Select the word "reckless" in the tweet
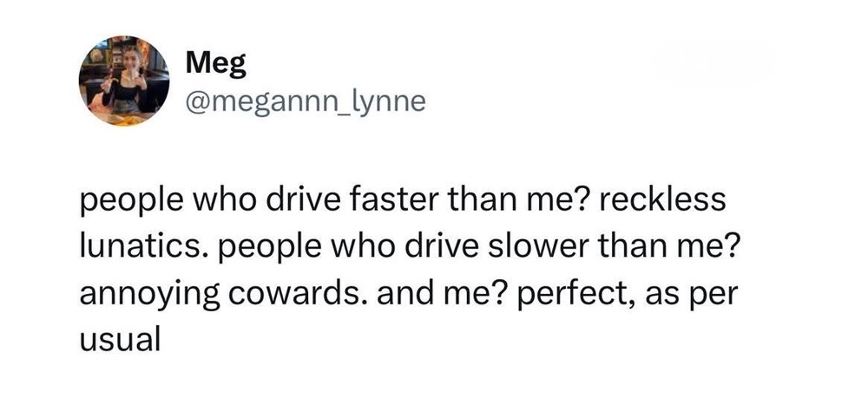Image resolution: width=868 pixels, height=398 pixels. pos(661,199)
